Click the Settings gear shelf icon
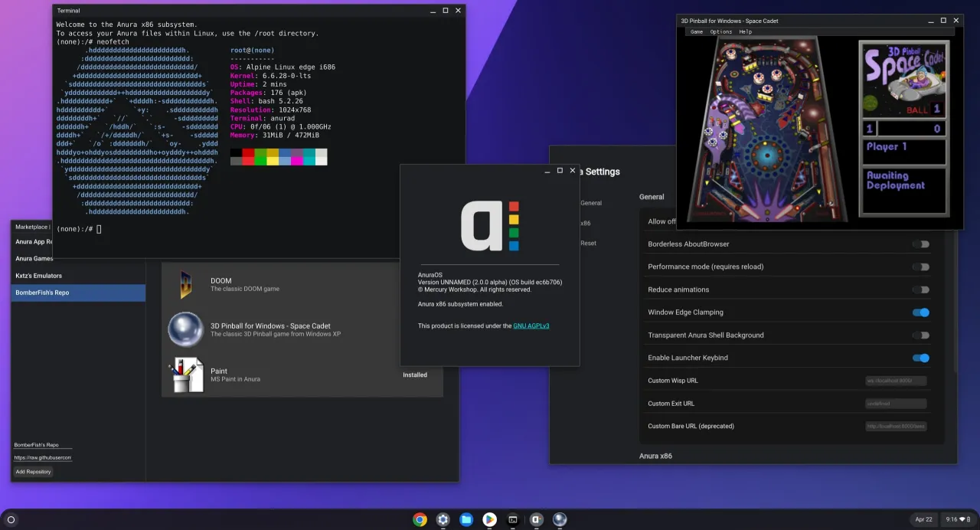Image resolution: width=980 pixels, height=530 pixels. coord(443,519)
